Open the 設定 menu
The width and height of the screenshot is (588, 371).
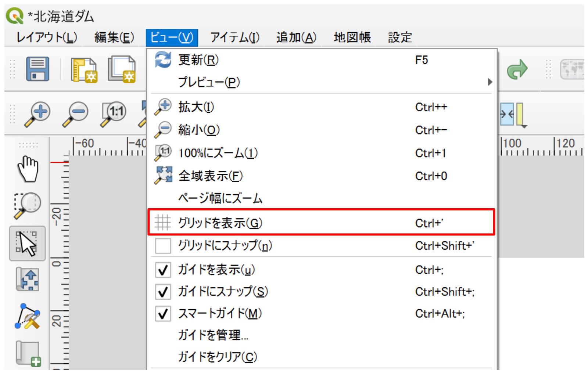click(400, 37)
